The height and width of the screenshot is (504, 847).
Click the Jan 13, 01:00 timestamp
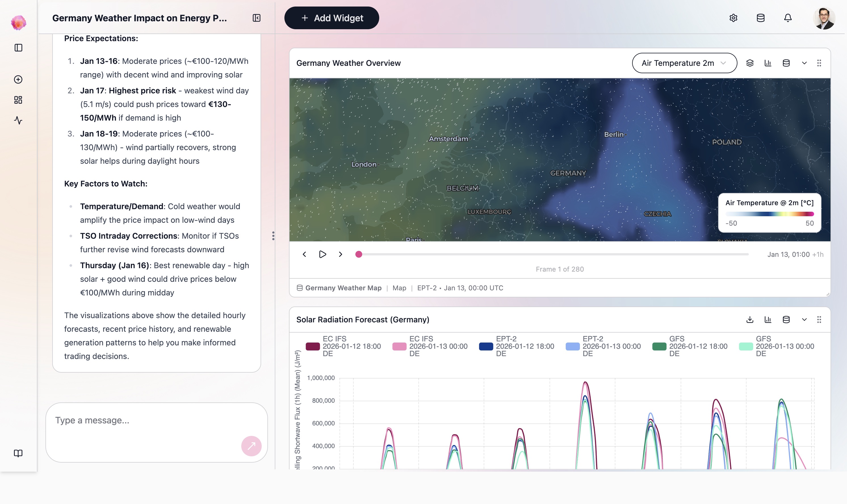click(789, 254)
